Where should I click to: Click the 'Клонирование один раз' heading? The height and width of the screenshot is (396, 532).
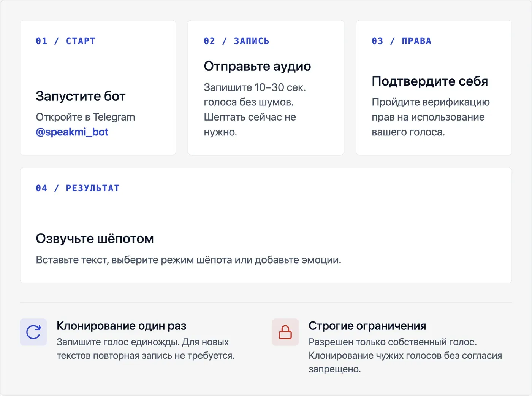tap(121, 326)
